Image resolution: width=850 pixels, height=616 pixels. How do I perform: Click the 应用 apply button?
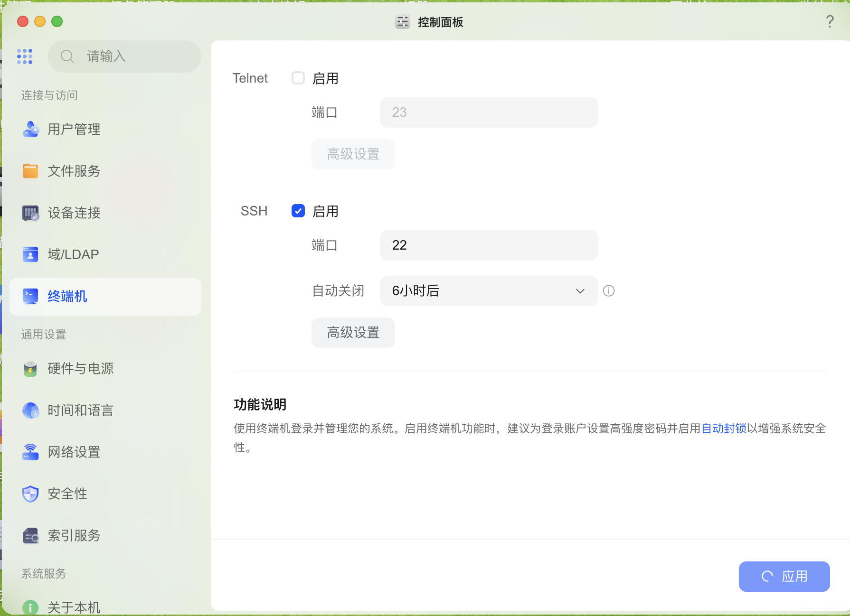click(x=784, y=577)
